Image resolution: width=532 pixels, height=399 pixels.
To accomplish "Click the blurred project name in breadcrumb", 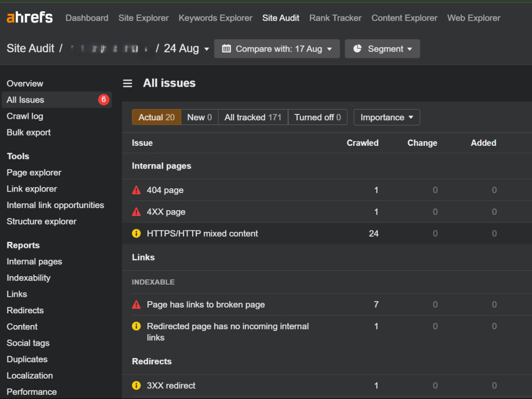I will (x=109, y=48).
